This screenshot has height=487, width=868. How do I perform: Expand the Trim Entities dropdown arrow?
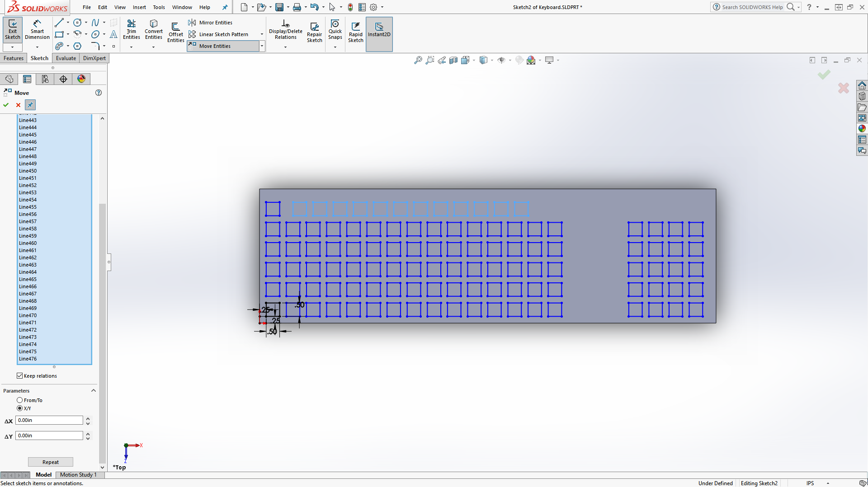click(x=132, y=47)
